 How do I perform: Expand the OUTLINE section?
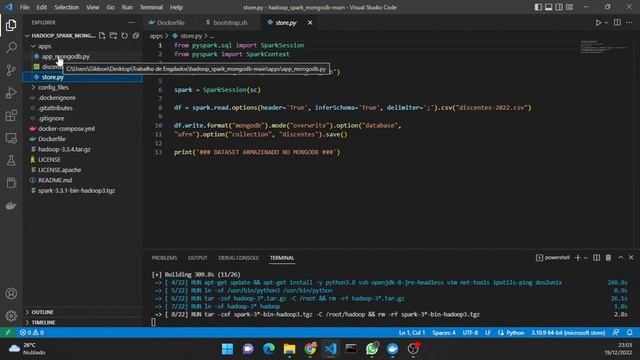click(x=42, y=312)
